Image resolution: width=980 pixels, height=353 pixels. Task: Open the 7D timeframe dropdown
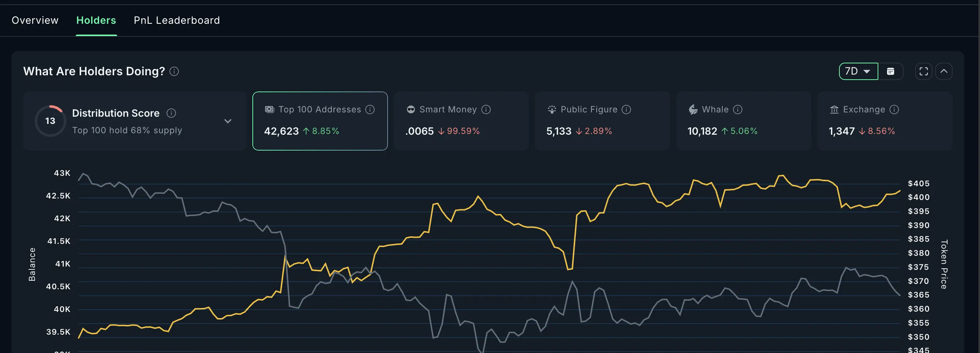pos(858,71)
